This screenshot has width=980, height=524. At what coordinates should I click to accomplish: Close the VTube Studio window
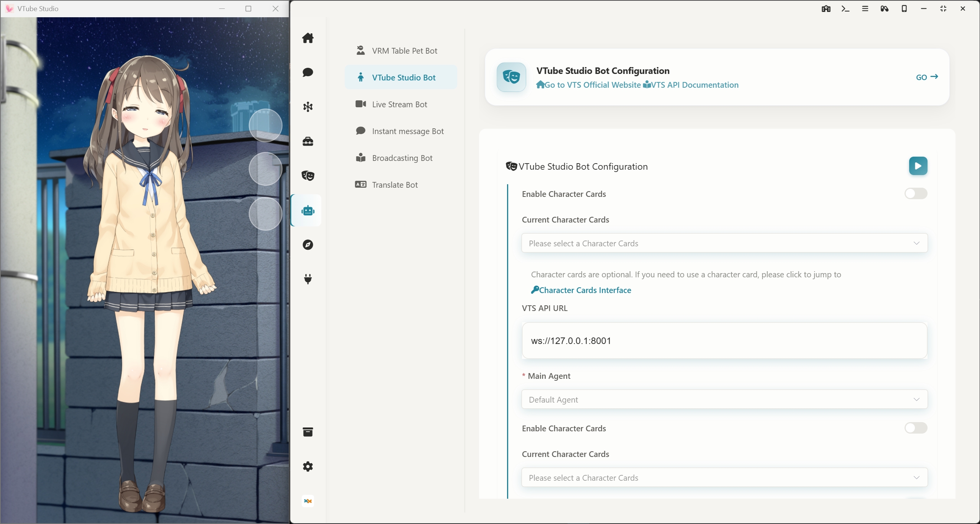pyautogui.click(x=275, y=8)
